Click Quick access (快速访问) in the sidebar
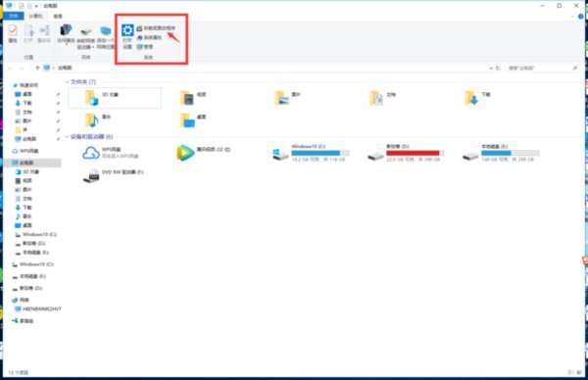The image size is (588, 380). click(25, 85)
